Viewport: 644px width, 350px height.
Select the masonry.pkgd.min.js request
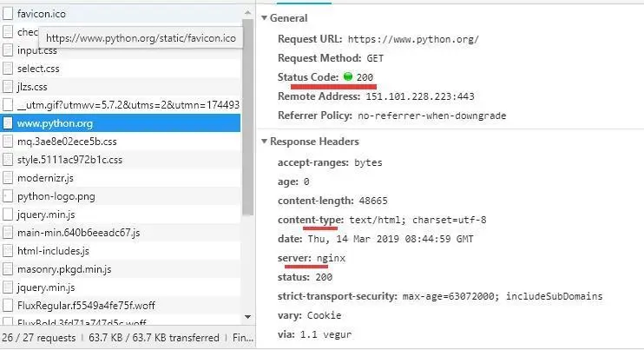[121, 269]
